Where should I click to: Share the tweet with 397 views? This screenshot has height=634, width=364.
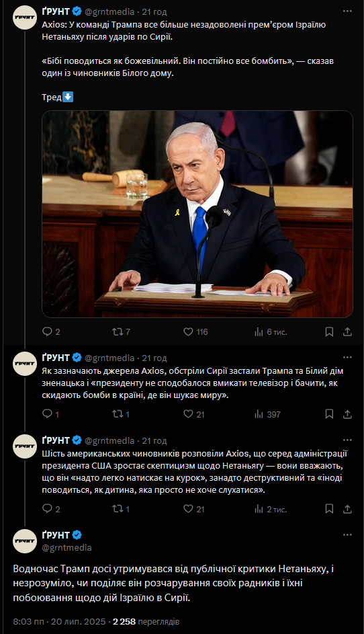[x=347, y=414]
